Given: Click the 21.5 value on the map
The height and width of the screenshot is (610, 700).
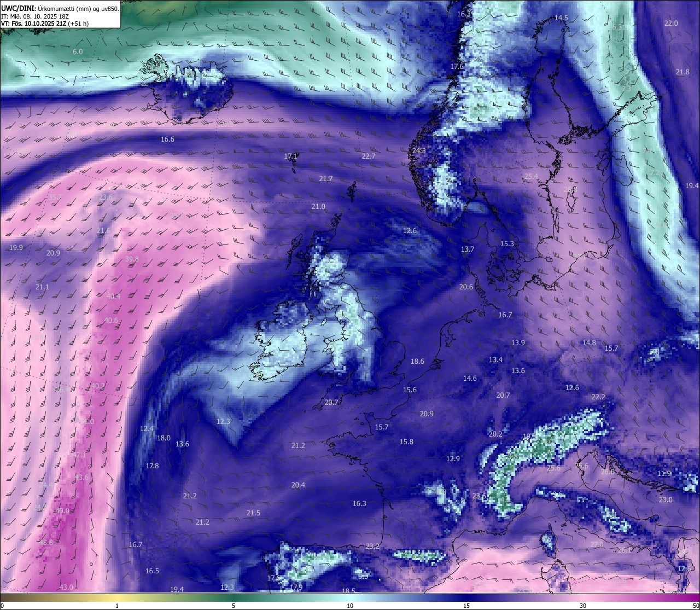Looking at the screenshot, I should coord(253,513).
